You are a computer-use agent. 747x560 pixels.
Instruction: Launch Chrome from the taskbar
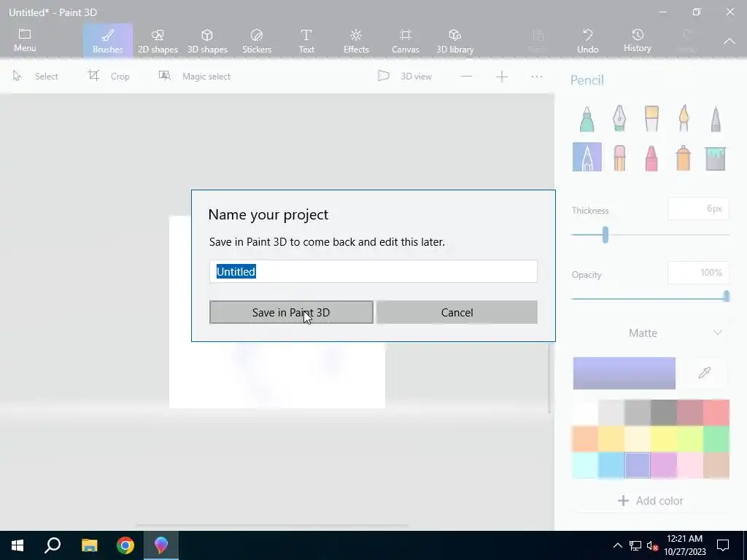pos(125,545)
